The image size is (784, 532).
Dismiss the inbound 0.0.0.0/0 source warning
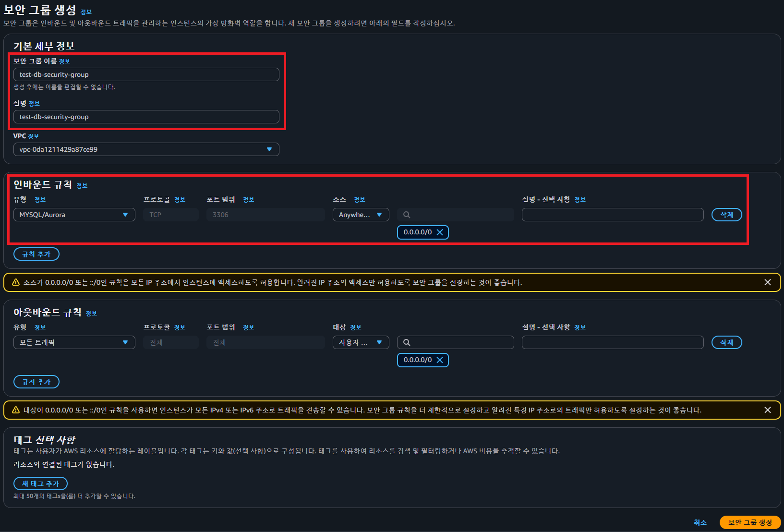click(x=768, y=282)
